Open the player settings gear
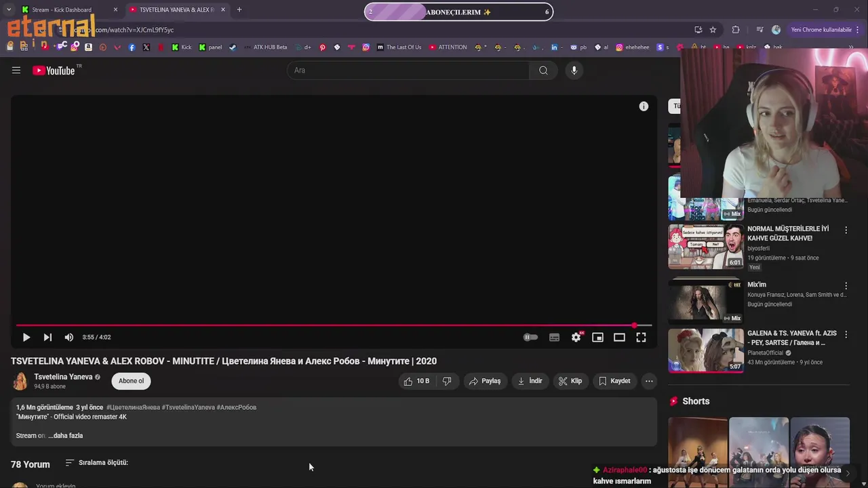The height and width of the screenshot is (488, 868). 576,337
